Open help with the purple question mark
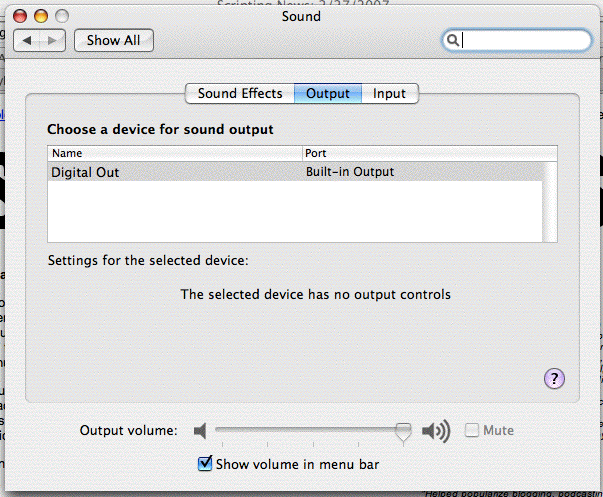The width and height of the screenshot is (603, 497). tap(555, 378)
